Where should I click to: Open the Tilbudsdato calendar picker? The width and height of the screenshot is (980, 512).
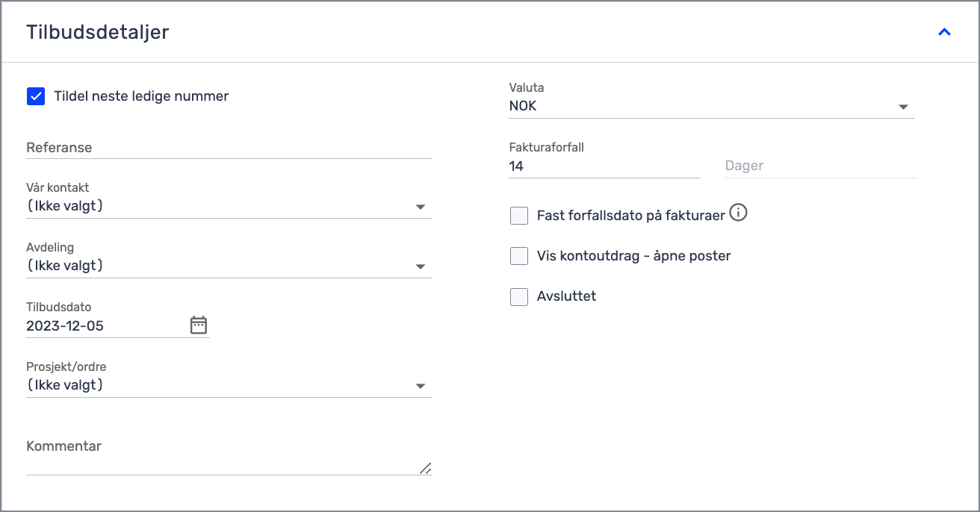click(x=198, y=325)
